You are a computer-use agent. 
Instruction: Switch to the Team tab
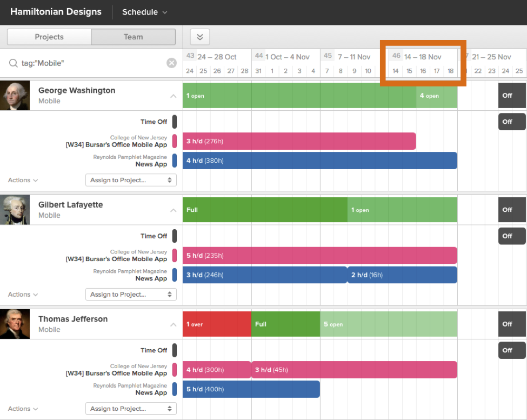click(133, 37)
